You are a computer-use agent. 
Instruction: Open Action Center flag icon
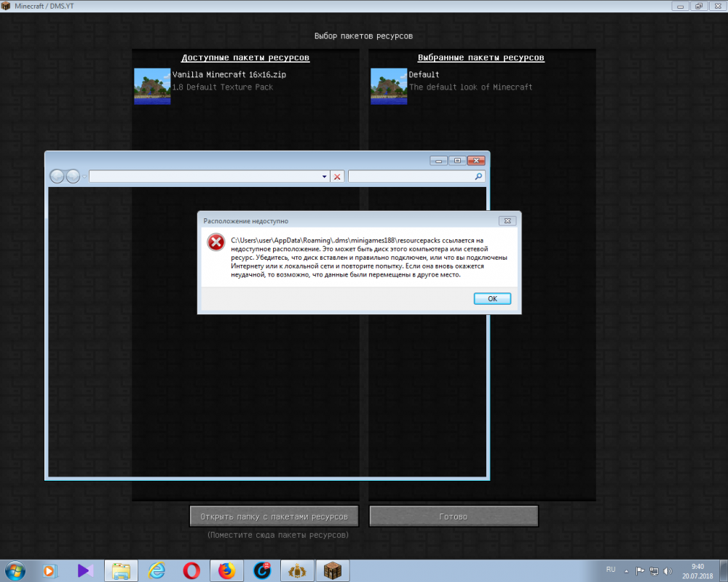(640, 571)
